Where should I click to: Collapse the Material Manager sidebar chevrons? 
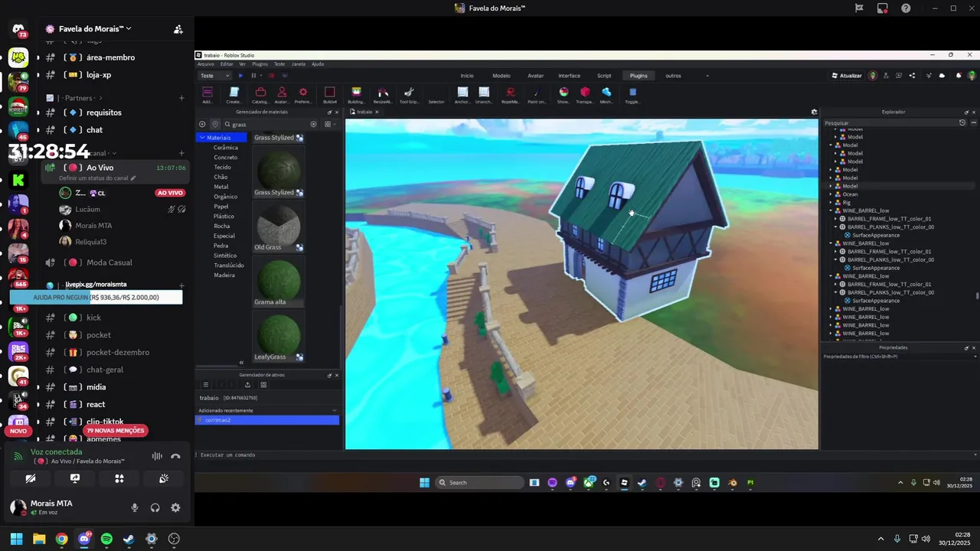tap(241, 362)
